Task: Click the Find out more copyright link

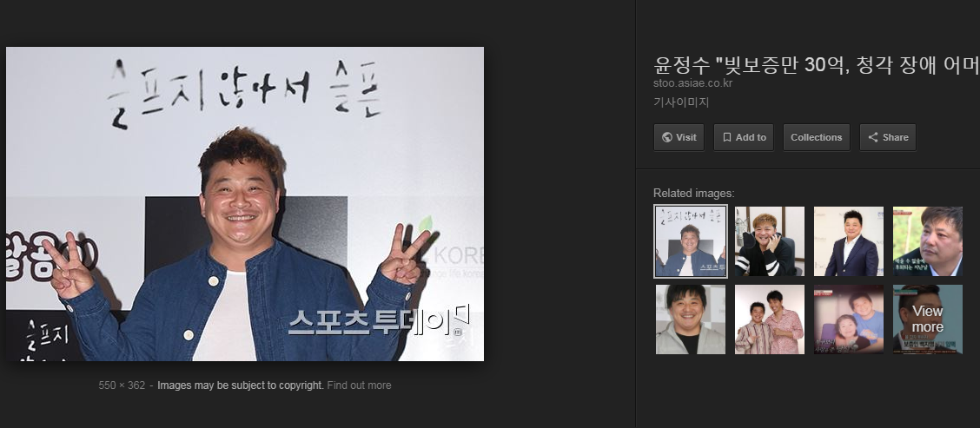Action: (x=359, y=385)
